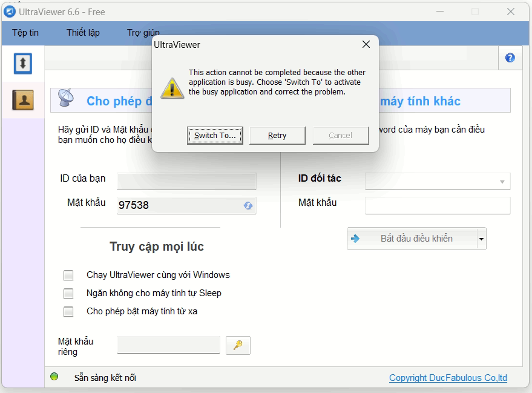This screenshot has width=532, height=393.
Task: Click the password field showing 97538
Action: (186, 205)
